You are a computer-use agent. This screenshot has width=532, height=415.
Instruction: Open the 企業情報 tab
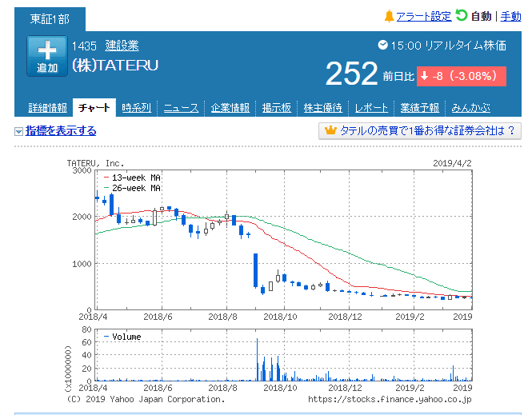pyautogui.click(x=230, y=108)
